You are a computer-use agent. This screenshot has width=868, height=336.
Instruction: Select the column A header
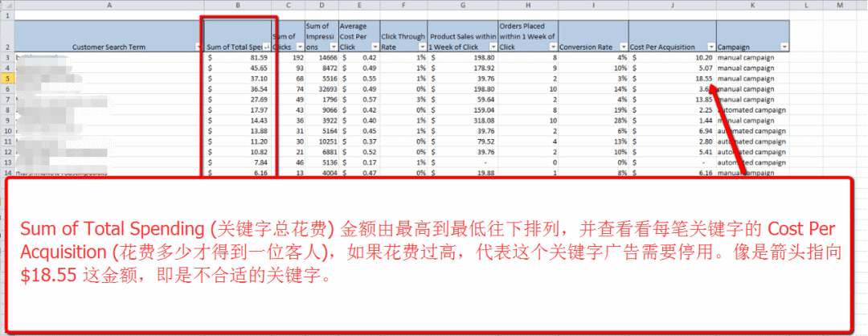(x=109, y=5)
